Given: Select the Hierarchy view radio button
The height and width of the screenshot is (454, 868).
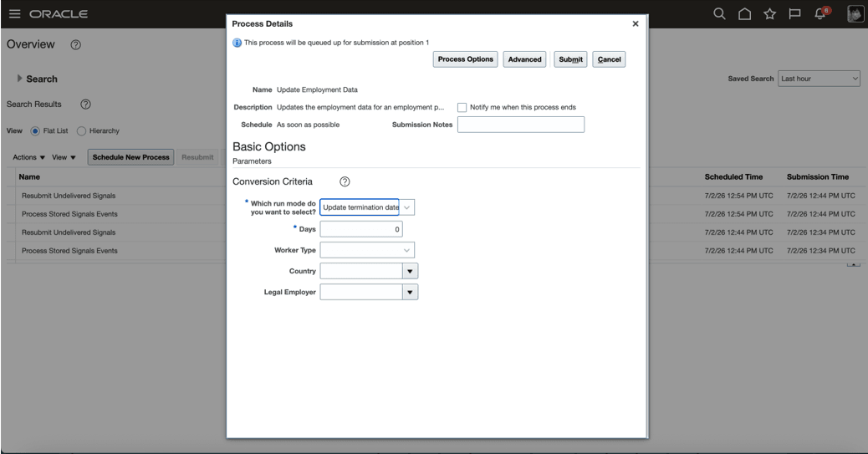Looking at the screenshot, I should tap(81, 131).
